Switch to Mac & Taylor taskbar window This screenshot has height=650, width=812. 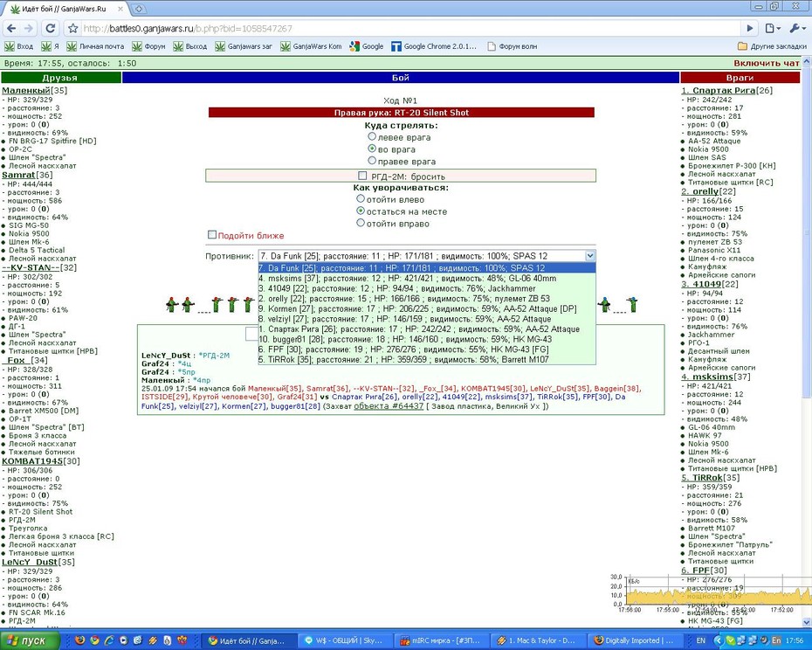(537, 640)
